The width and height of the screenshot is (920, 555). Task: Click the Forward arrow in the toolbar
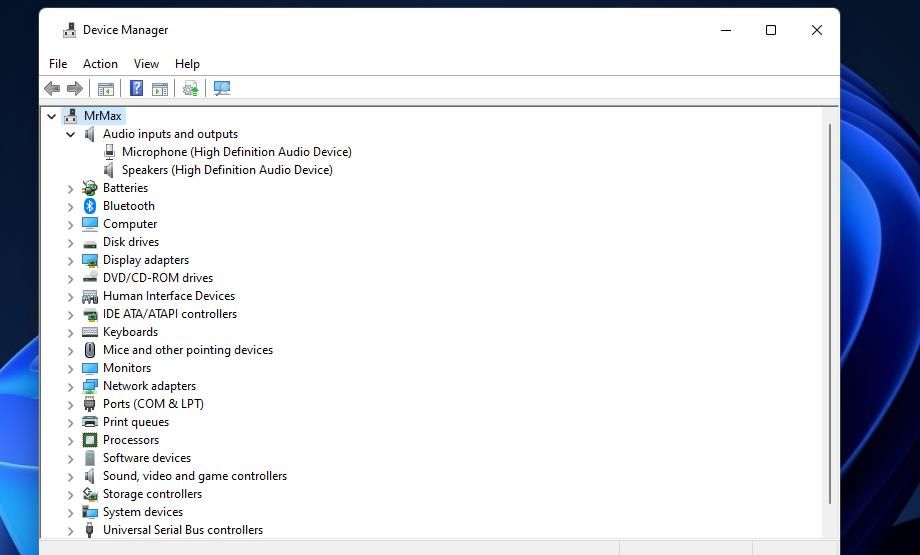(x=75, y=89)
